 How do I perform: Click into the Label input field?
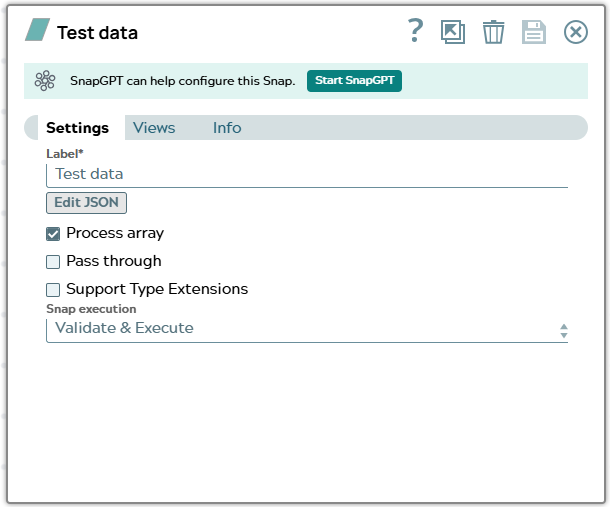[307, 175]
